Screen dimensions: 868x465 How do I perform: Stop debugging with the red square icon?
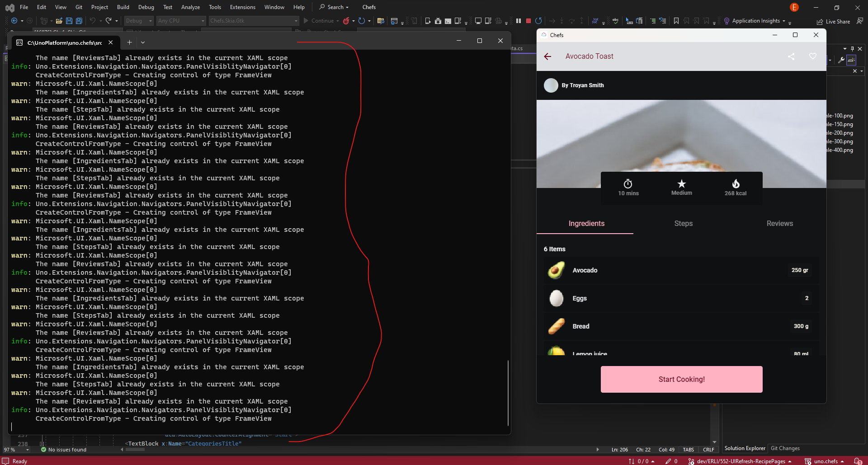(x=528, y=21)
